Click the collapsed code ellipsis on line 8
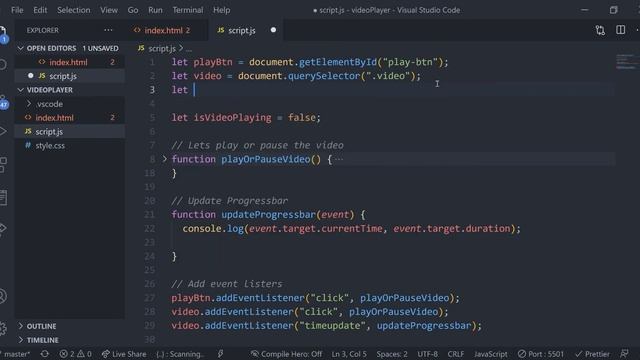640x360 pixels. point(339,160)
